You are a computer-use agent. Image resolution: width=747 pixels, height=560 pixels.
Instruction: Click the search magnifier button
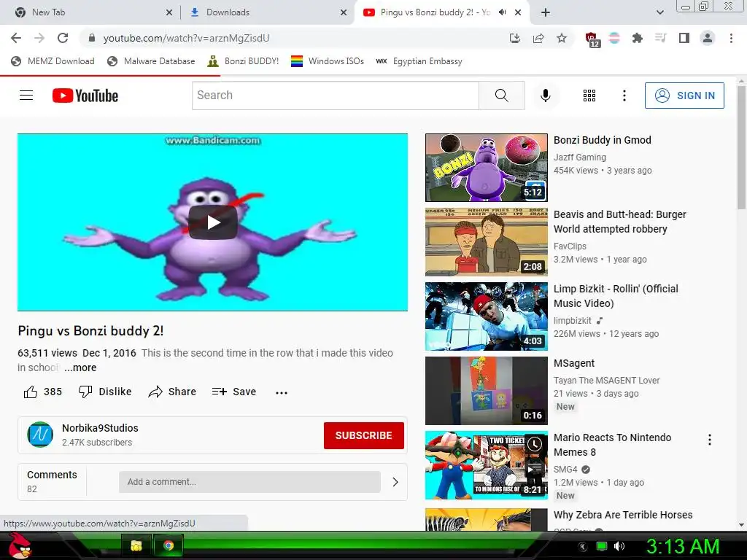pyautogui.click(x=501, y=96)
